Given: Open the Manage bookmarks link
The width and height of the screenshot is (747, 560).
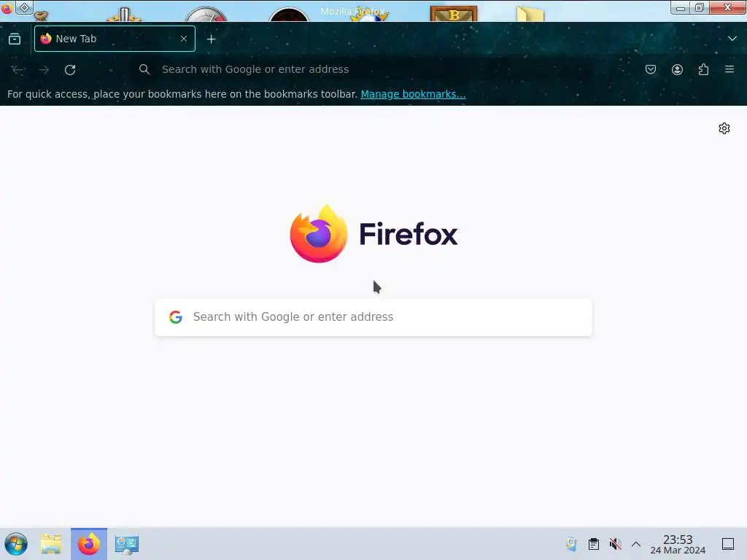Looking at the screenshot, I should coord(413,94).
